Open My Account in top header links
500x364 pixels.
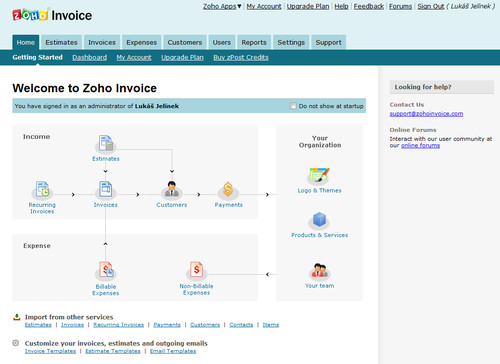(264, 6)
